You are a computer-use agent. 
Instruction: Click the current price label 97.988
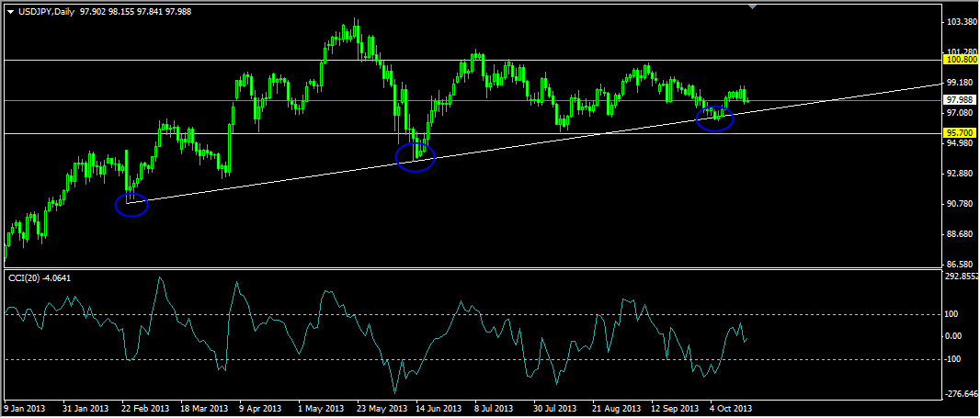tap(962, 100)
